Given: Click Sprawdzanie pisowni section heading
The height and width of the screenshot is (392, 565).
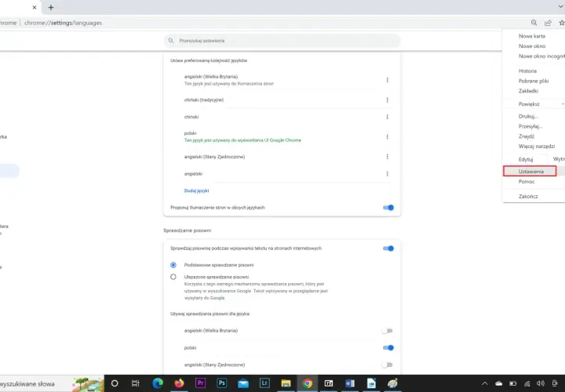Looking at the screenshot, I should point(188,230).
